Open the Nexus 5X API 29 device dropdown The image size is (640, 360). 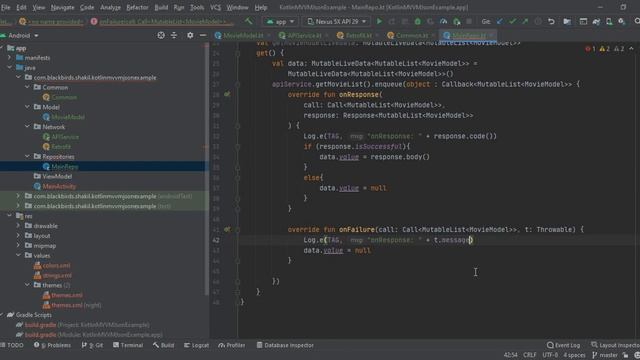coord(337,21)
